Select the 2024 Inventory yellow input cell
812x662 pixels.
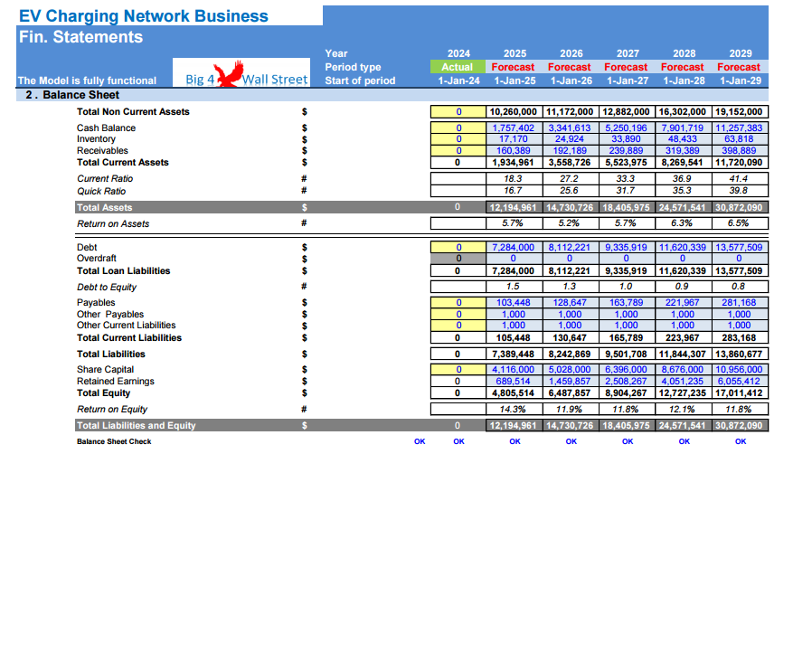point(458,139)
